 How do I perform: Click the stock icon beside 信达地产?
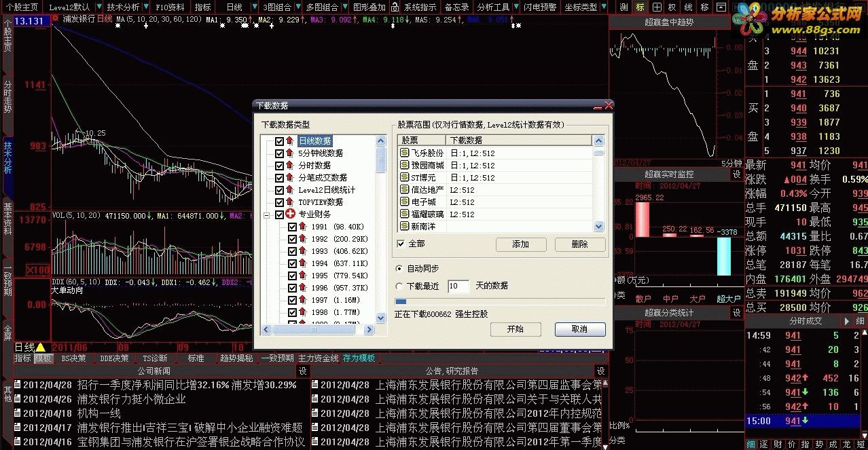[405, 189]
